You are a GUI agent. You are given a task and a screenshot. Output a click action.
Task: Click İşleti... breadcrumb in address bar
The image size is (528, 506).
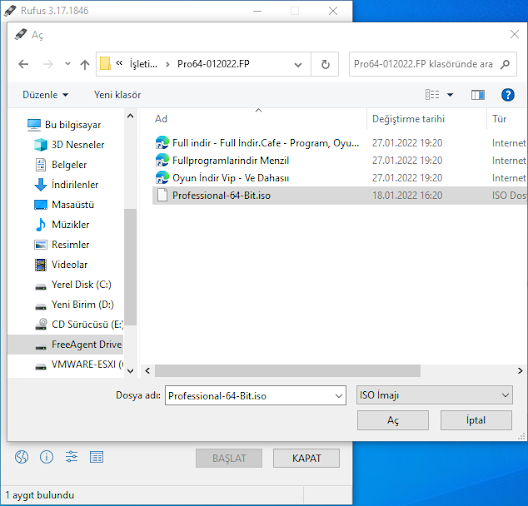[144, 64]
